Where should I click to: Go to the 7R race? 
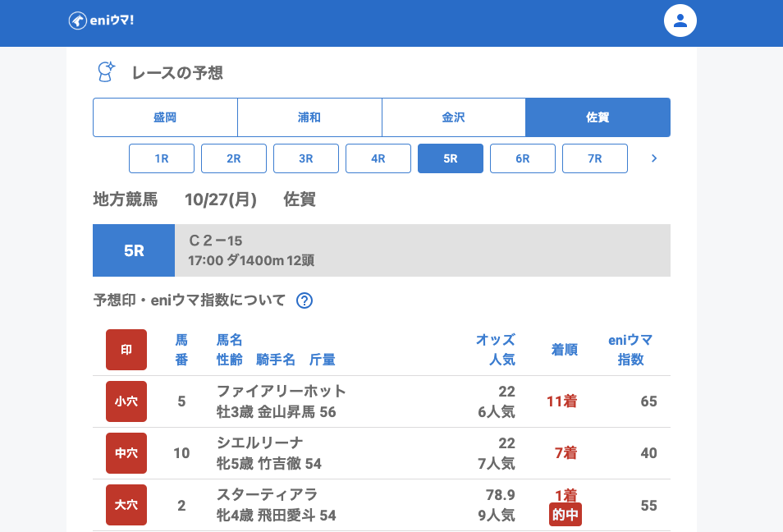click(595, 158)
